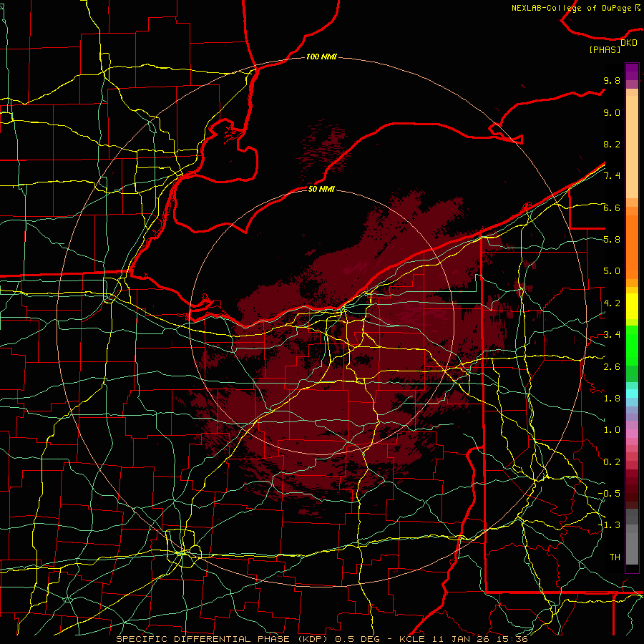Click the 9.0 value on the color scale
Screen dimensions: 644x644
pos(612,112)
